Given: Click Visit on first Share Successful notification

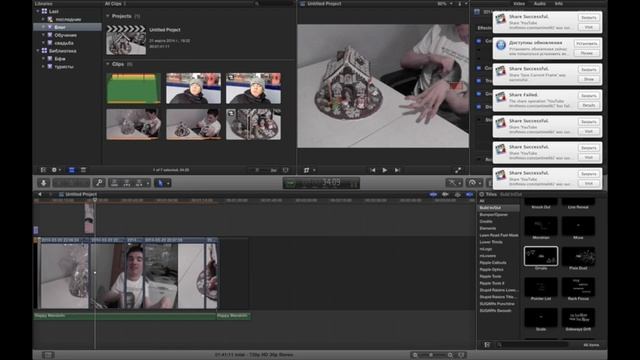Looking at the screenshot, I should (x=589, y=27).
